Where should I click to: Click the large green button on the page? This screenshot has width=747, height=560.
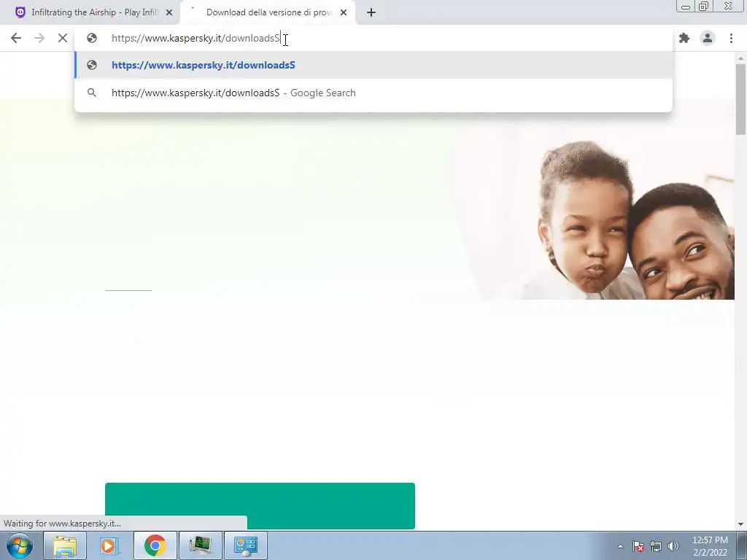point(260,506)
